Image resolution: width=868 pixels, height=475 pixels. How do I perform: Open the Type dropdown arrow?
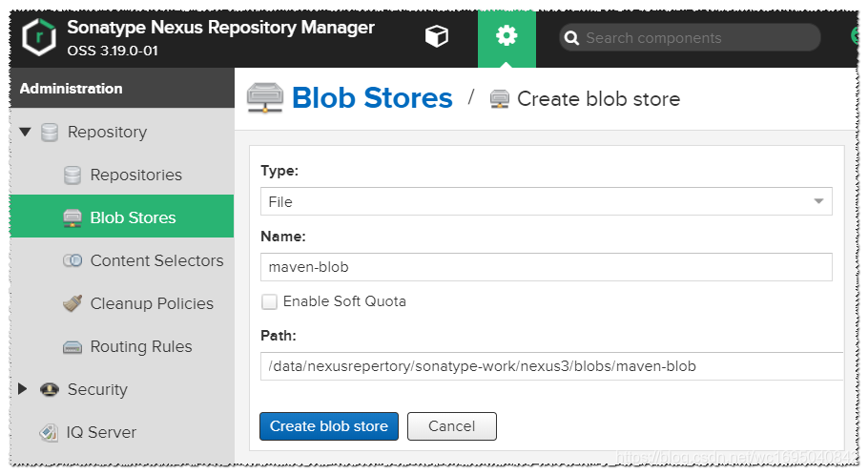pos(818,201)
